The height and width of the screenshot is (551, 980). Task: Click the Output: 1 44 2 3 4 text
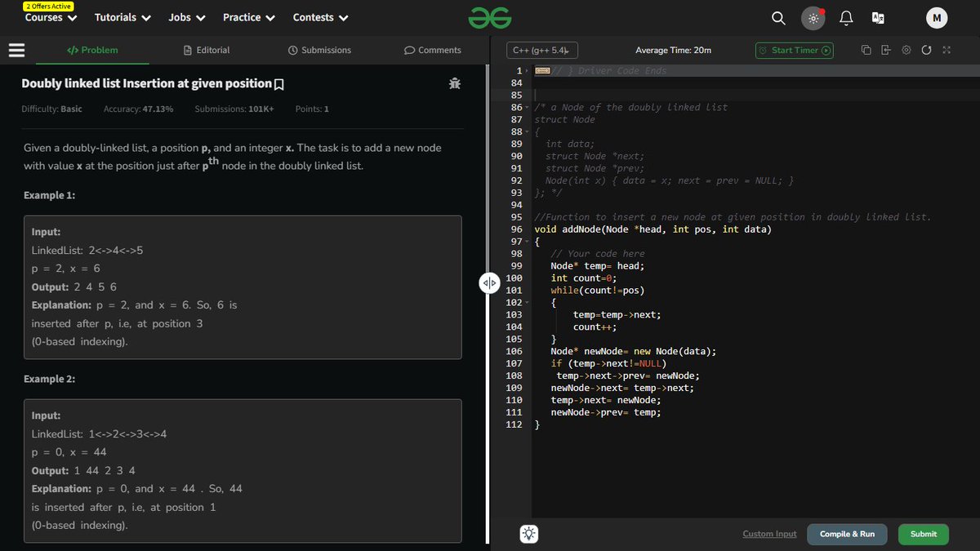(x=83, y=471)
